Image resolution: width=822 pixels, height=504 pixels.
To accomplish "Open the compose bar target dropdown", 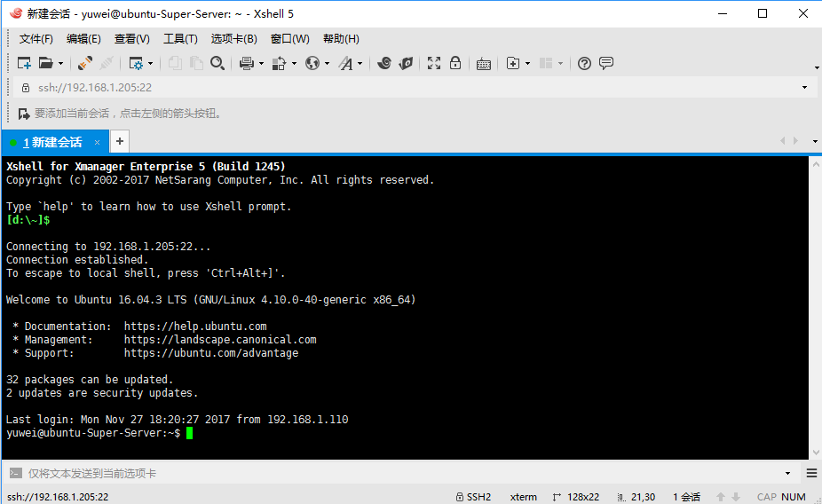I will [x=787, y=474].
